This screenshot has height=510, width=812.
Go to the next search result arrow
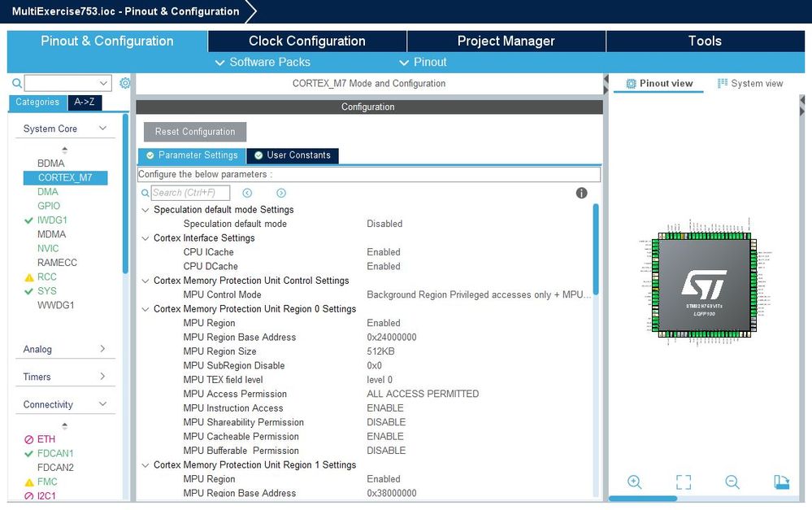(x=281, y=193)
